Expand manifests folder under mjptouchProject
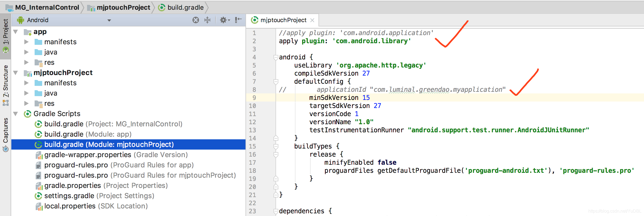The height and width of the screenshot is (216, 644). tap(26, 83)
